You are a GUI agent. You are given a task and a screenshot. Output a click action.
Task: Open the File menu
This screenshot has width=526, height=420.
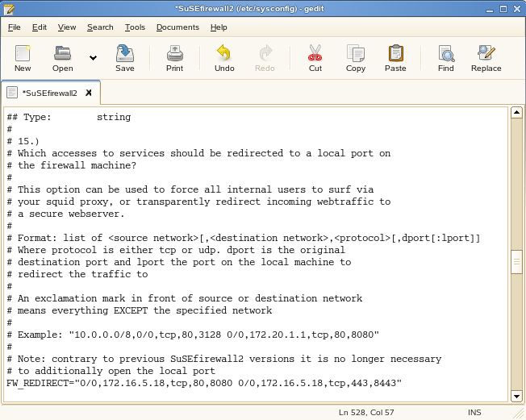[x=14, y=27]
